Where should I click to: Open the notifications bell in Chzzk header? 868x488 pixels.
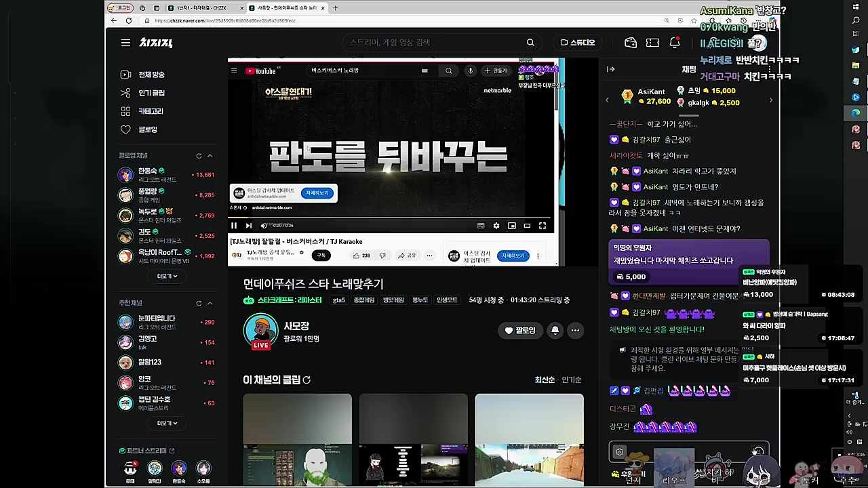675,43
